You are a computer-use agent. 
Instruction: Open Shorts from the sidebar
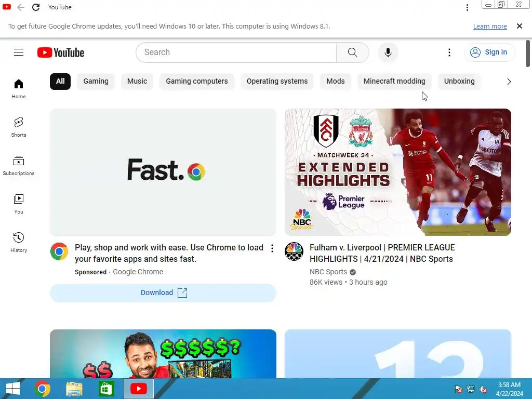pos(19,127)
